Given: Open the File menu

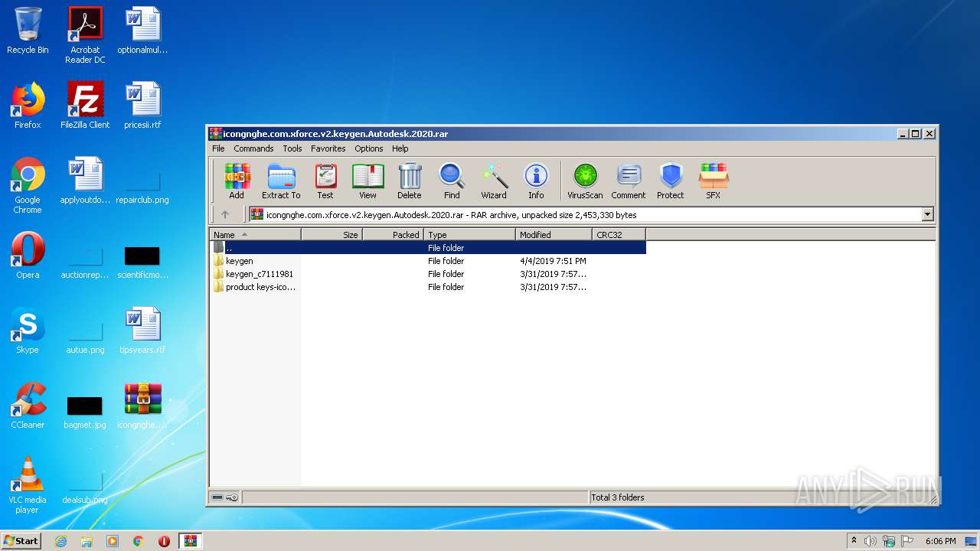Looking at the screenshot, I should click(x=218, y=148).
